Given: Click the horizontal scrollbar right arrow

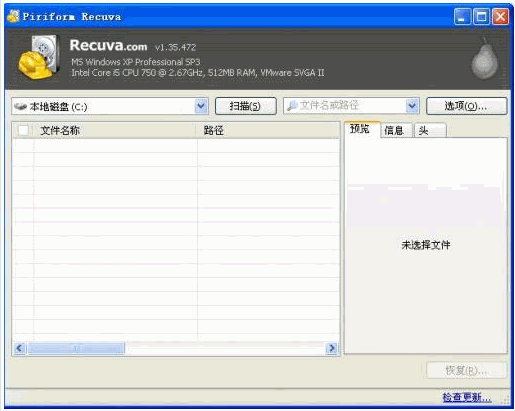Looking at the screenshot, I should (331, 348).
